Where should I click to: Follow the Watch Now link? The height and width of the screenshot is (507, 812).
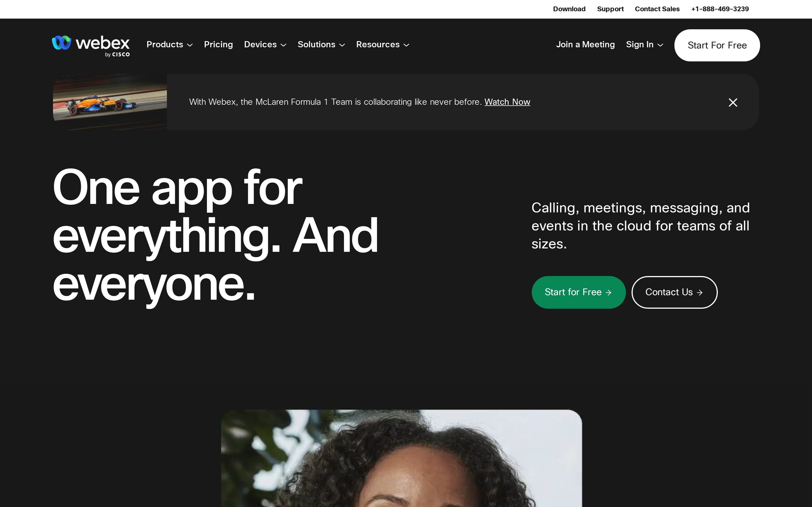pyautogui.click(x=507, y=102)
